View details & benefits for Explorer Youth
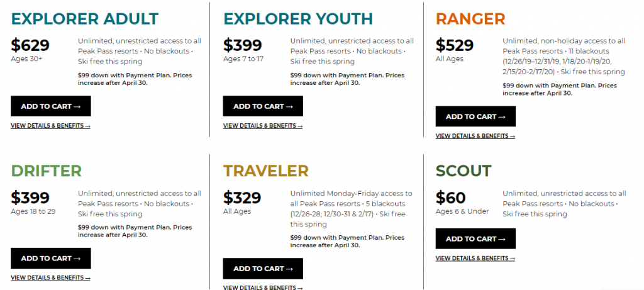 click(263, 126)
